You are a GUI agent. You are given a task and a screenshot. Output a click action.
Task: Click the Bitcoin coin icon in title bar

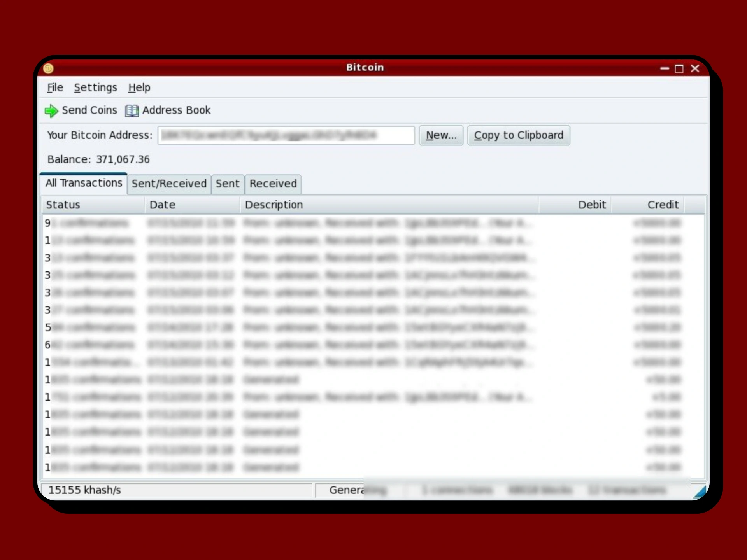coord(48,69)
